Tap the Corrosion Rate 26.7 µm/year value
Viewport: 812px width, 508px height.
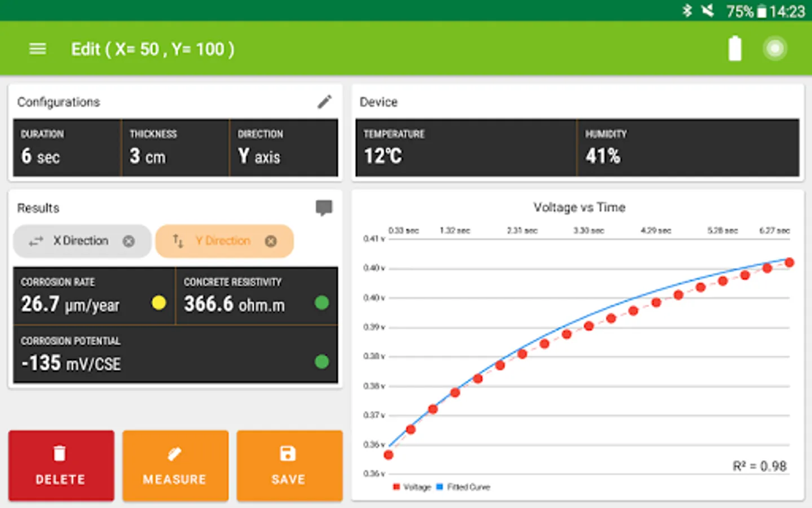point(70,304)
